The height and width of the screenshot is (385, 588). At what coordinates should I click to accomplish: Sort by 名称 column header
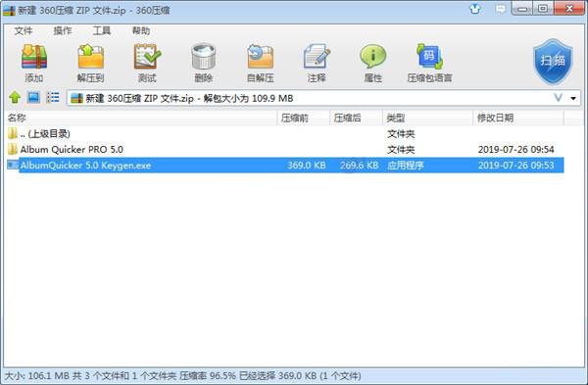coord(141,118)
